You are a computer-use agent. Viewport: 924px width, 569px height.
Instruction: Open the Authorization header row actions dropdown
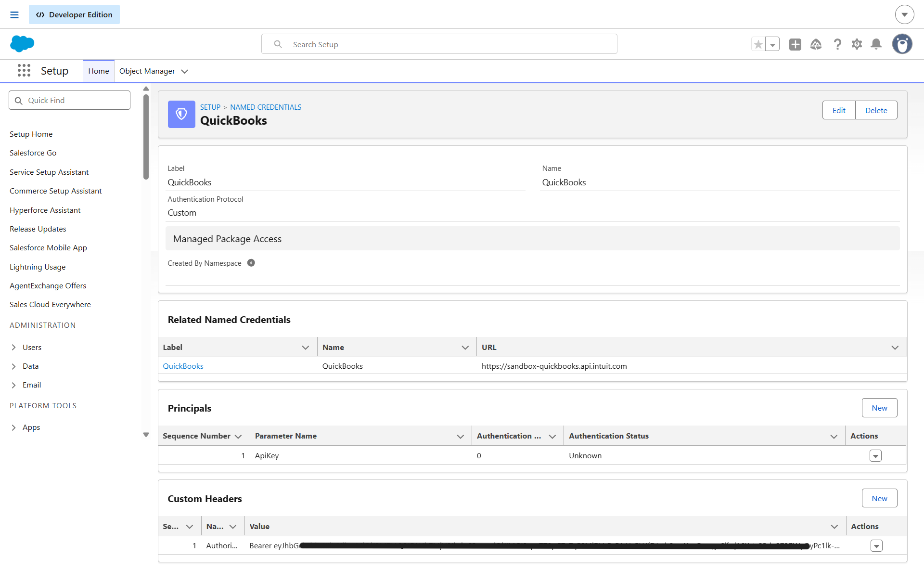pos(876,546)
